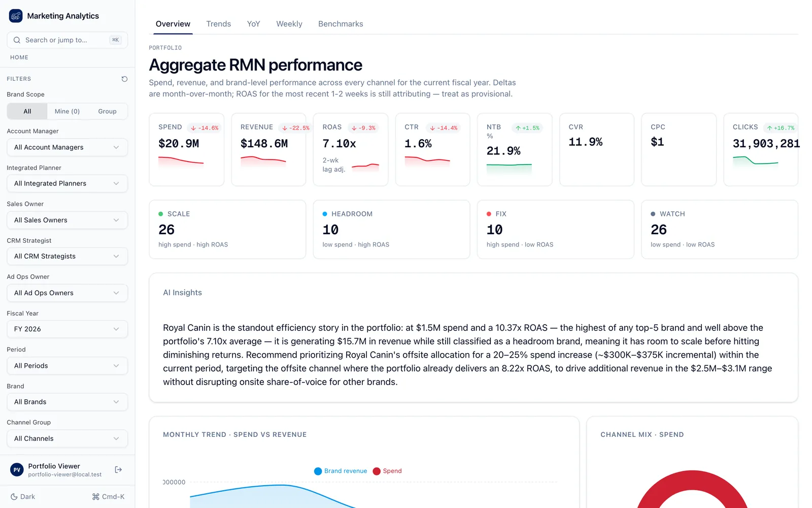Click the green Scale status dot

(161, 214)
